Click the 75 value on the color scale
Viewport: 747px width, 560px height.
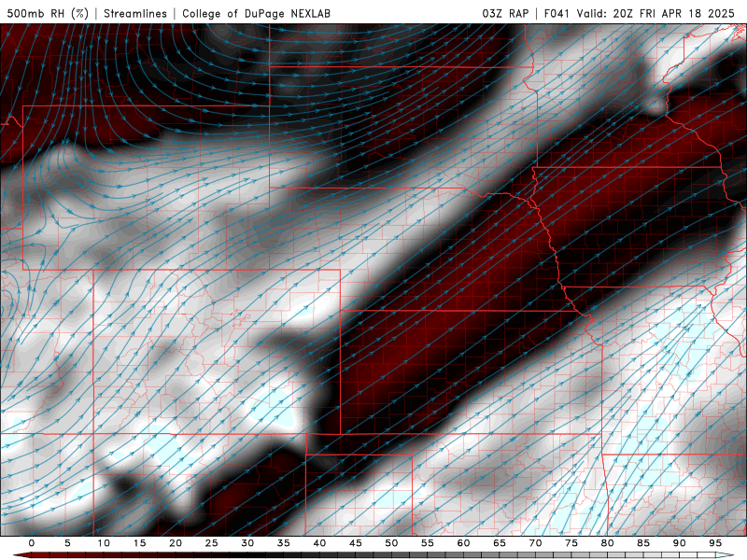tap(571, 543)
